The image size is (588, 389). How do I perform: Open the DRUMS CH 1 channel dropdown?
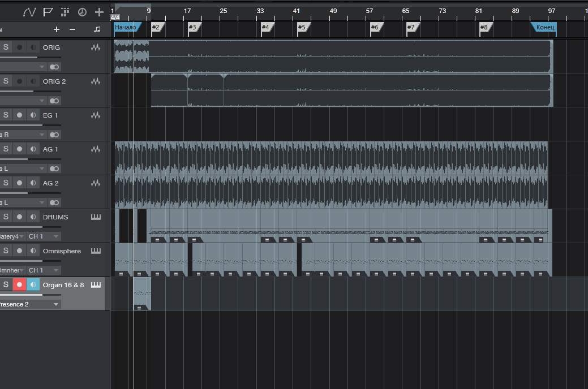coord(44,236)
